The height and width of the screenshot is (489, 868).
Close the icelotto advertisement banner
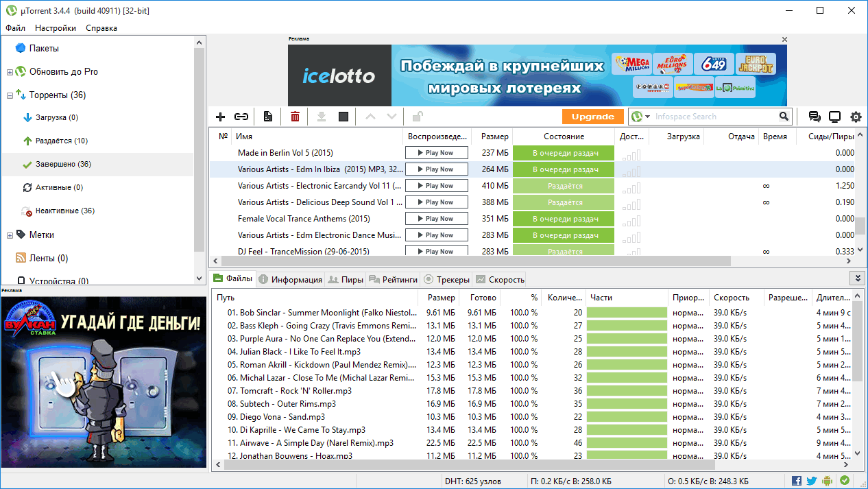784,40
